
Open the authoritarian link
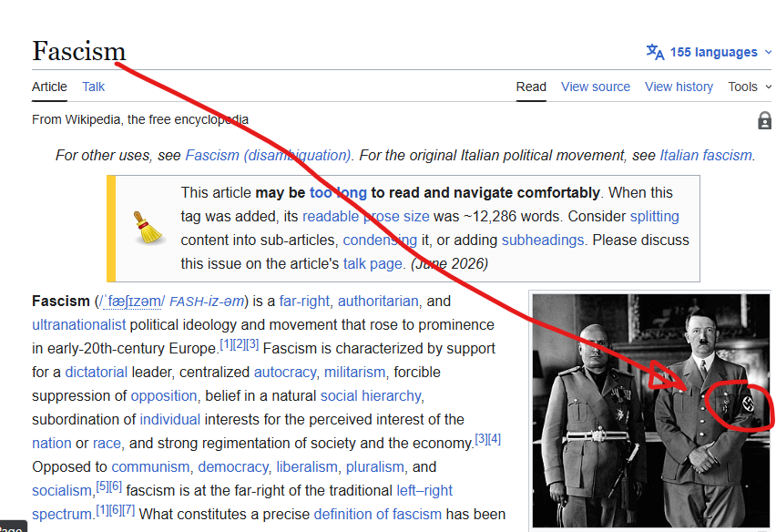click(378, 301)
